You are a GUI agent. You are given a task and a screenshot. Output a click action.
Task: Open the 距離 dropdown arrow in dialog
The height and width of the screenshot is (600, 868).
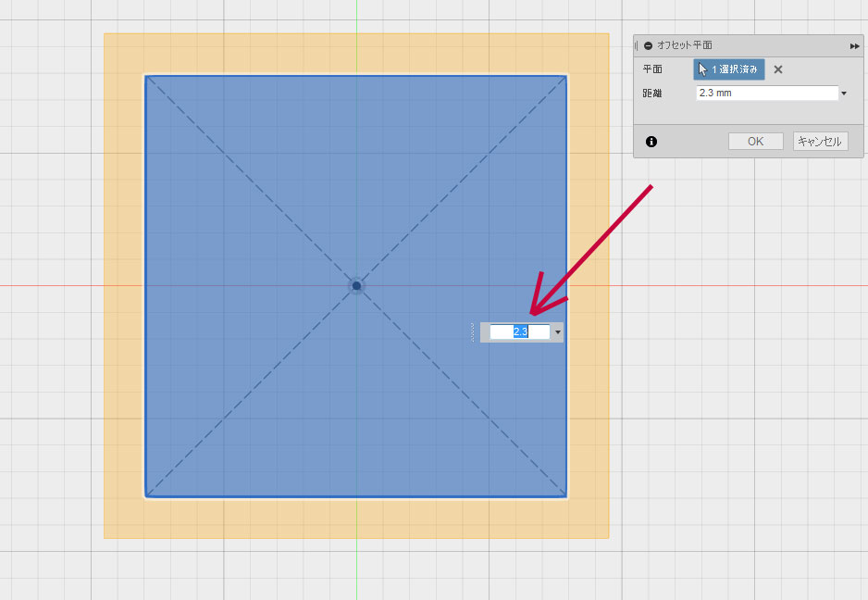point(844,94)
